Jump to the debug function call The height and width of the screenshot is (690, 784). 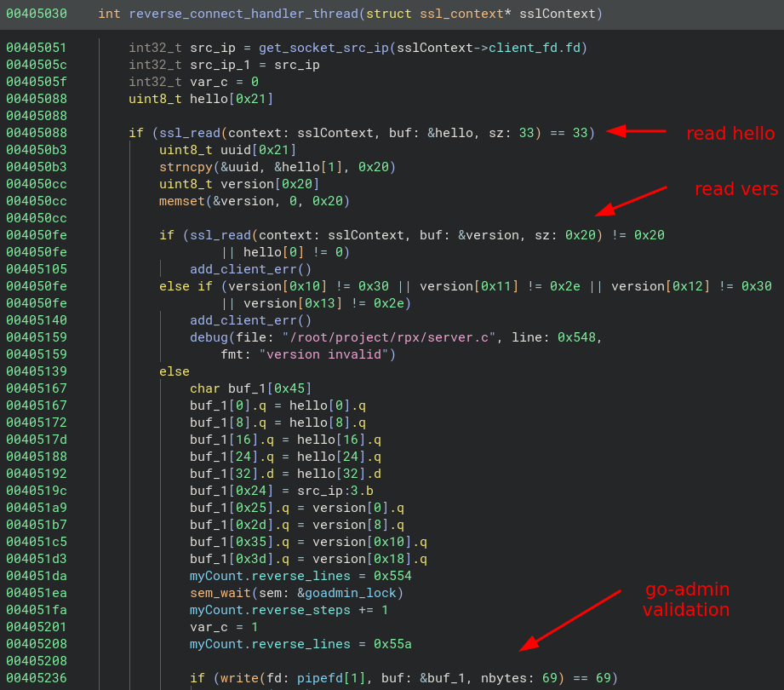coord(209,337)
